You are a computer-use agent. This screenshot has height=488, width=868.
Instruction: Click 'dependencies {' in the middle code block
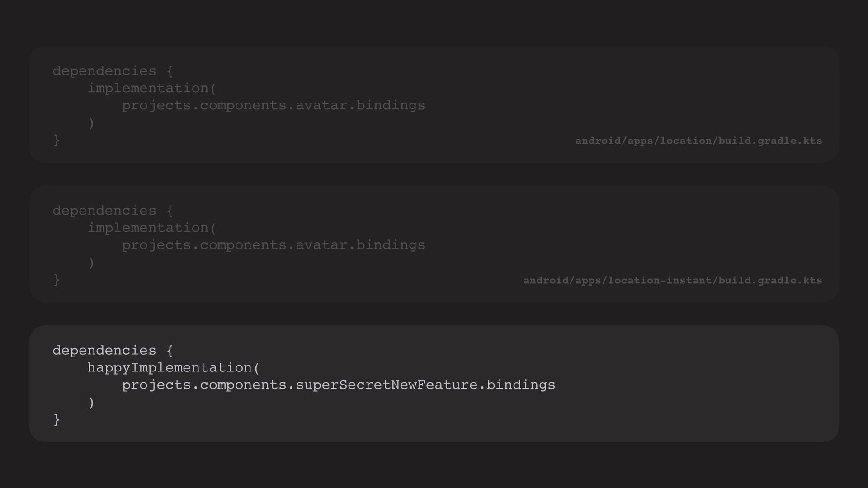[113, 211]
